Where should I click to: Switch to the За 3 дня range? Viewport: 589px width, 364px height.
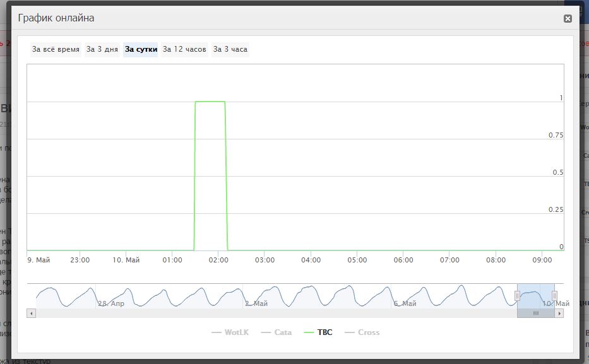(x=102, y=49)
